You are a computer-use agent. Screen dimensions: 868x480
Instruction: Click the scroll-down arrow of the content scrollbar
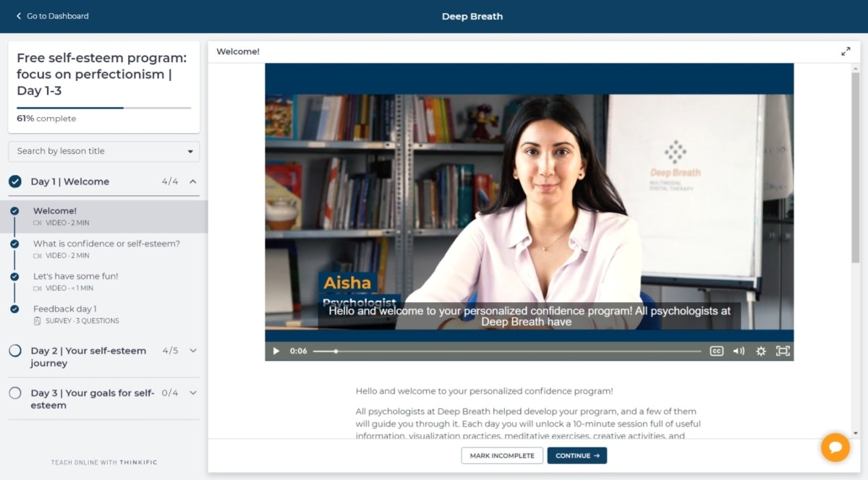tap(856, 432)
